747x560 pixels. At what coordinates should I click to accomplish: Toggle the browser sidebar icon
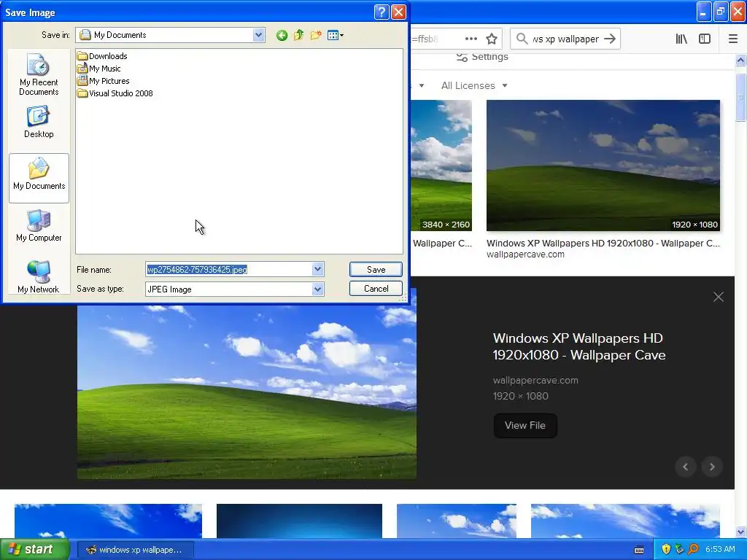click(705, 39)
